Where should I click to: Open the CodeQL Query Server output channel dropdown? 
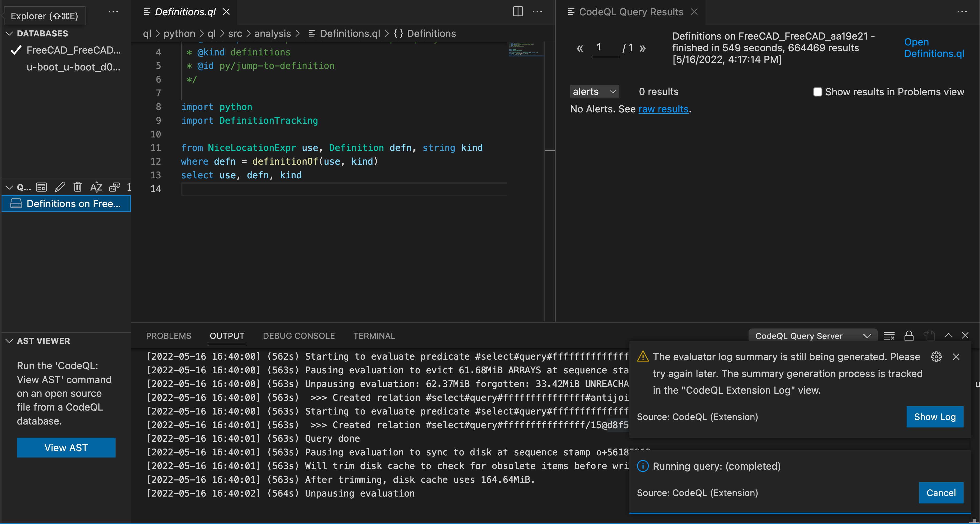click(x=813, y=336)
